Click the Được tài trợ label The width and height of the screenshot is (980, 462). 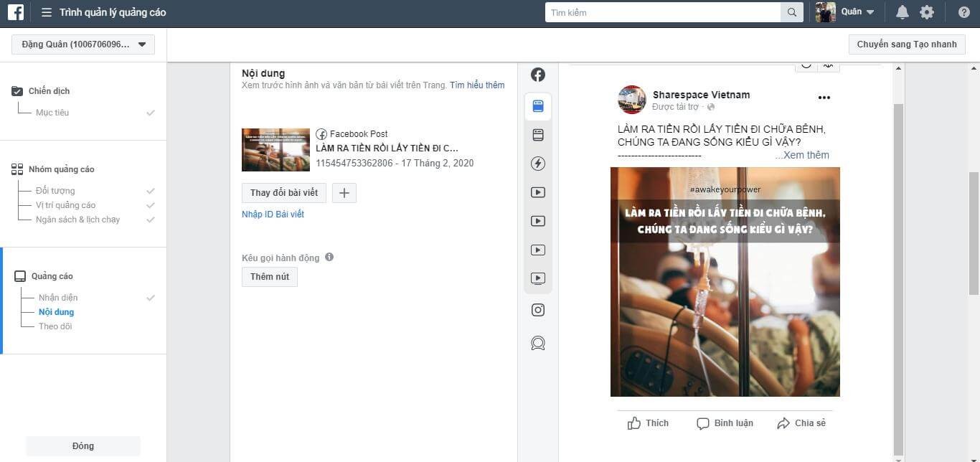tap(675, 107)
